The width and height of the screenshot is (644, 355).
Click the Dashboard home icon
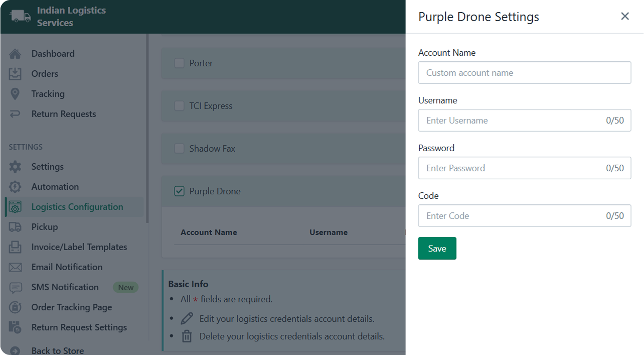click(x=15, y=54)
